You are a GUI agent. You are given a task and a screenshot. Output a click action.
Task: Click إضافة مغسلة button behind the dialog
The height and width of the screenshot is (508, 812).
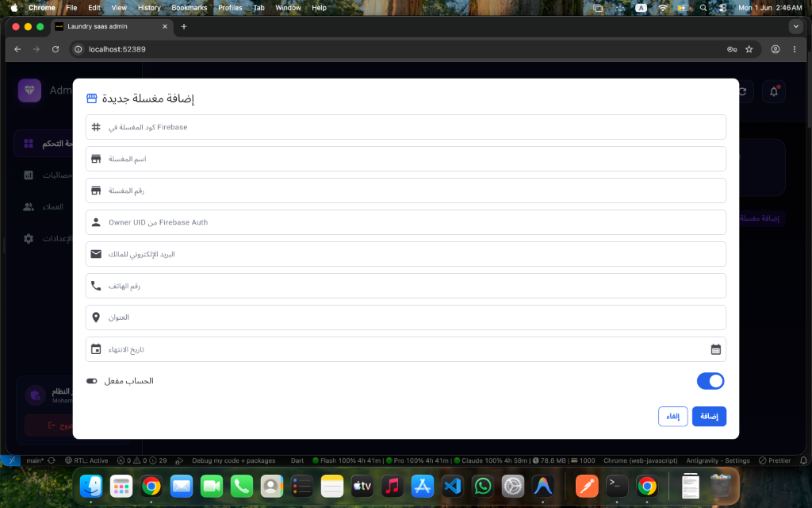pyautogui.click(x=762, y=218)
